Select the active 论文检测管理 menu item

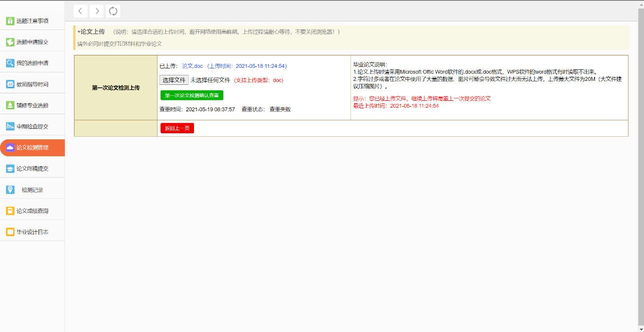point(32,148)
